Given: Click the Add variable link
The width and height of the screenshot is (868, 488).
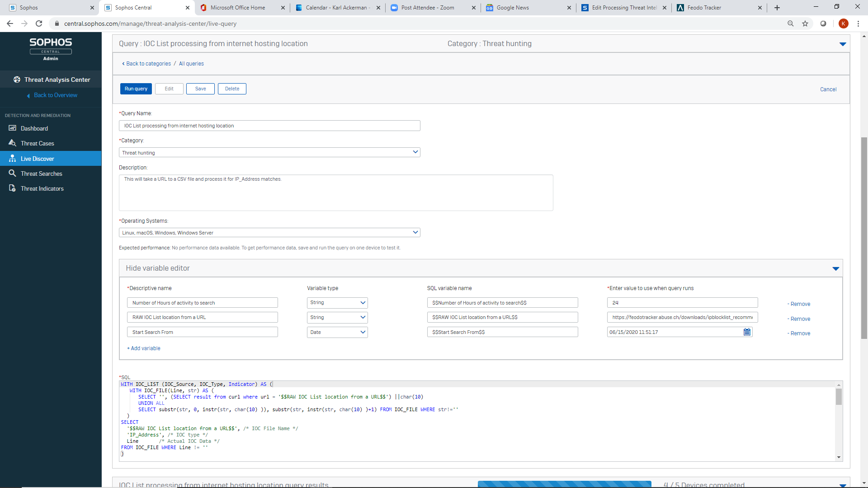Looking at the screenshot, I should [144, 348].
